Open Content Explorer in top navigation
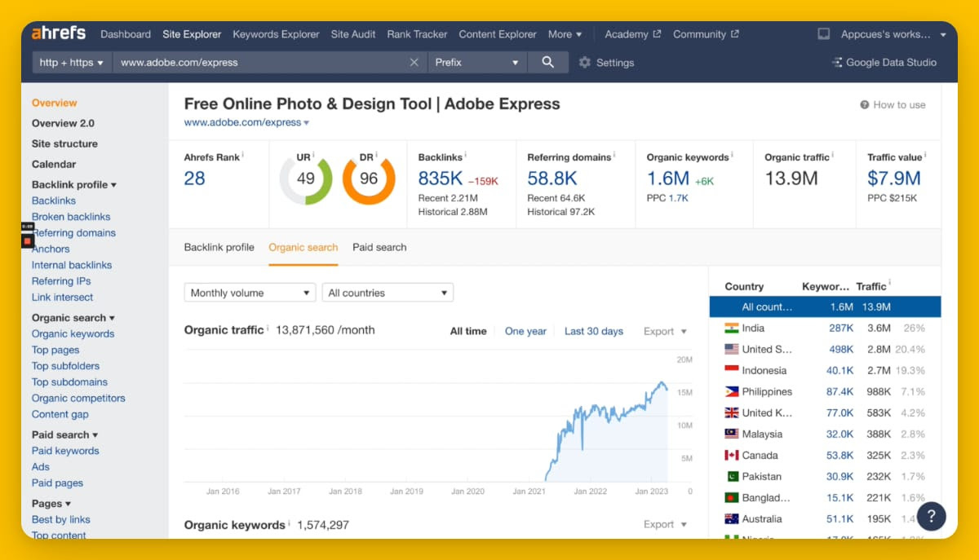Image resolution: width=979 pixels, height=560 pixels. [x=498, y=34]
